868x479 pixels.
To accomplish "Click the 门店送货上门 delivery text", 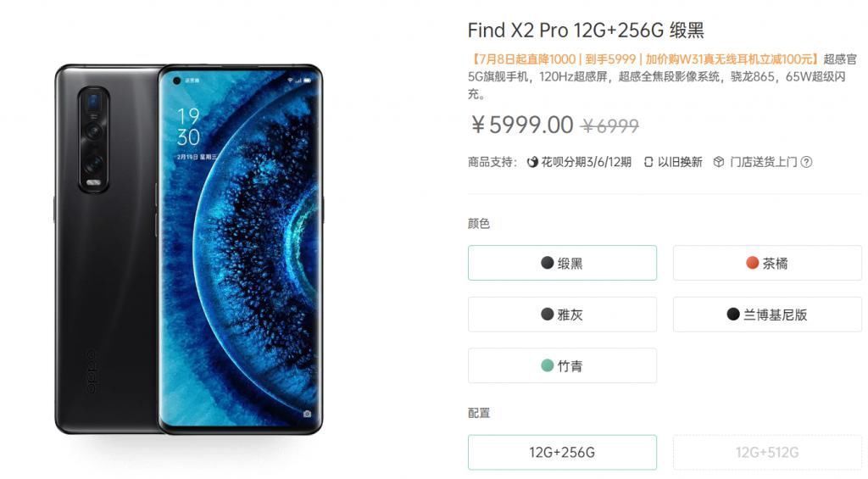I will [x=764, y=162].
